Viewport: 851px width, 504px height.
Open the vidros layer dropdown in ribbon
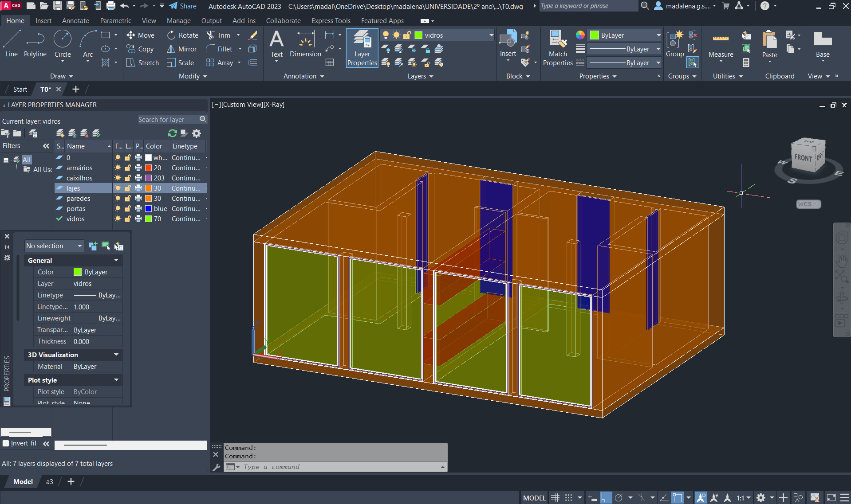(491, 35)
